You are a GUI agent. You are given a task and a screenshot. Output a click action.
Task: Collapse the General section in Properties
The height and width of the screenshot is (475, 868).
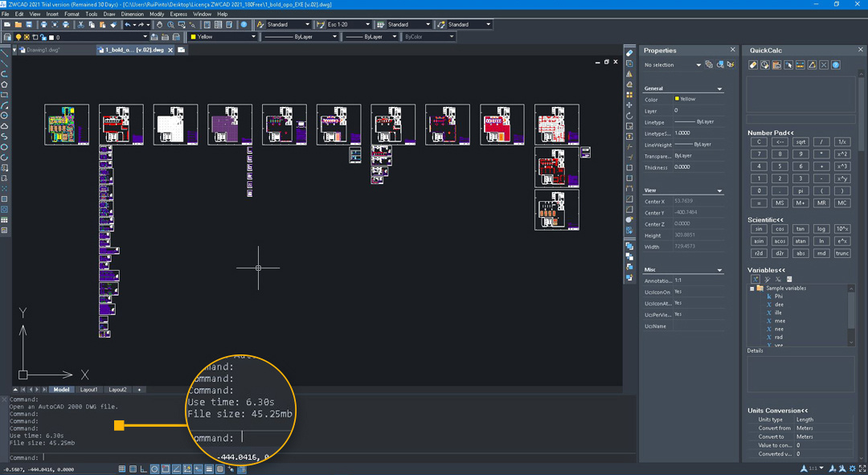[x=719, y=88]
